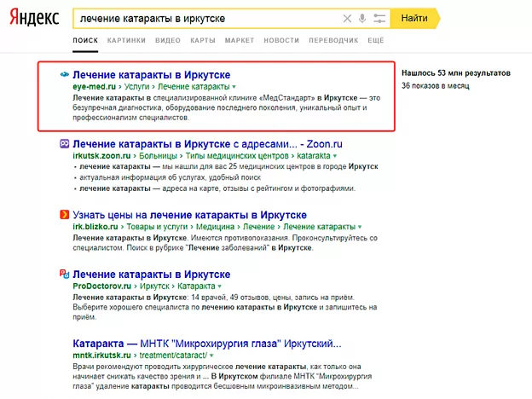Viewport: 532px width, 399px height.
Task: Click the Яндекс logo
Action: 35,18
